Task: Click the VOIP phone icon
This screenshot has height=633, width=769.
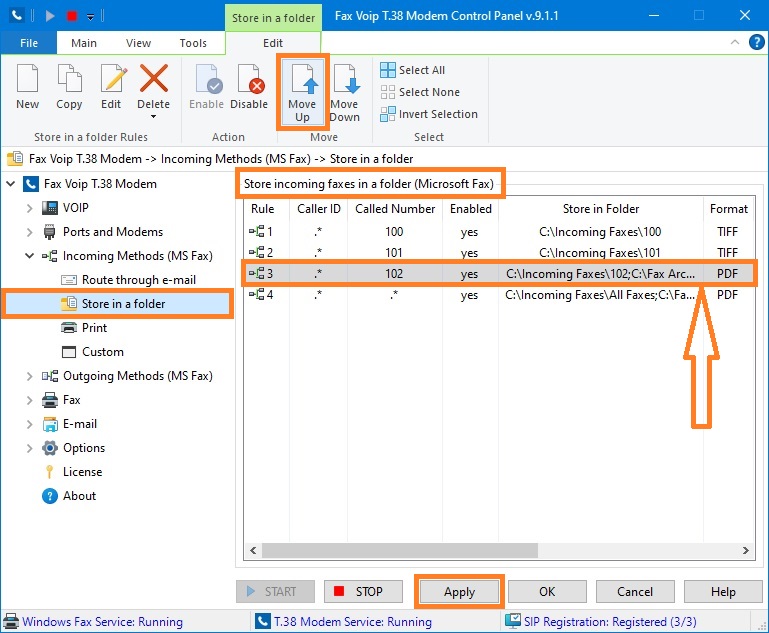Action: 50,208
